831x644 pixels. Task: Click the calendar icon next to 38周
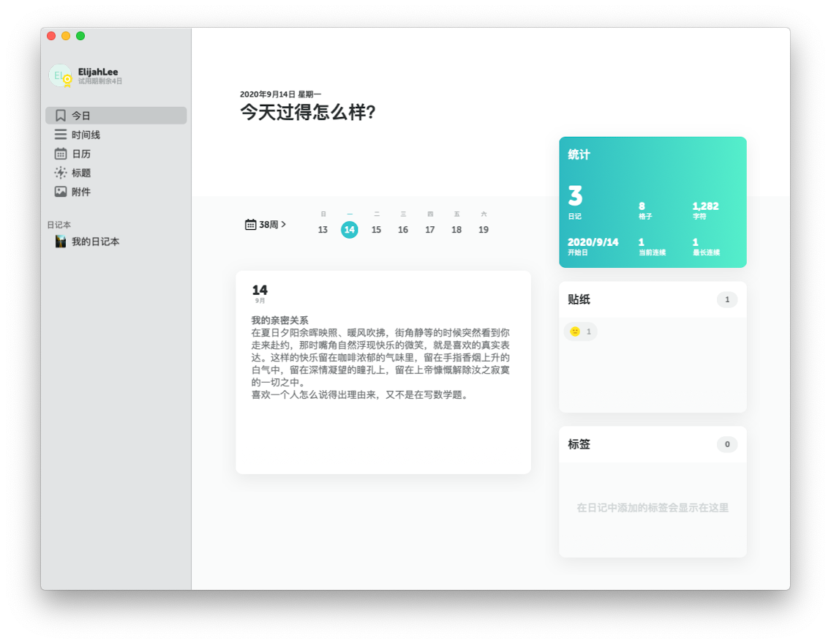250,225
